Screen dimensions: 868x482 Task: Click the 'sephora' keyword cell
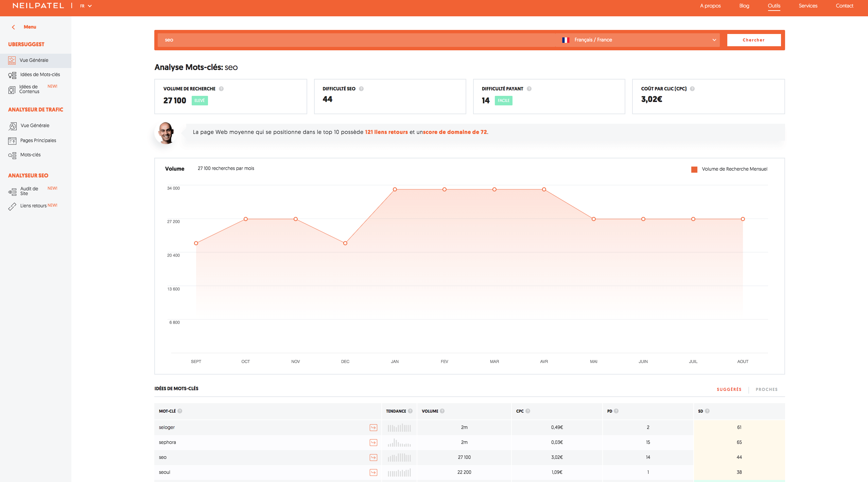[167, 443]
